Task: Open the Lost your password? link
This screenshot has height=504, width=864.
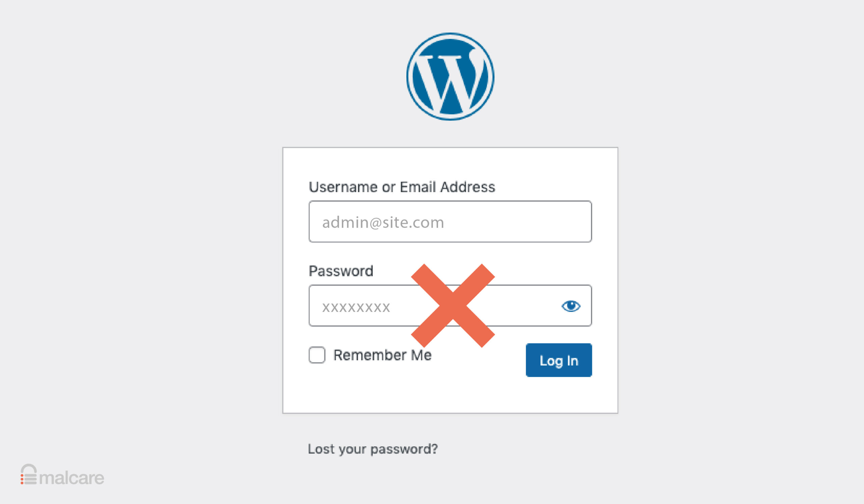Action: pos(373,449)
